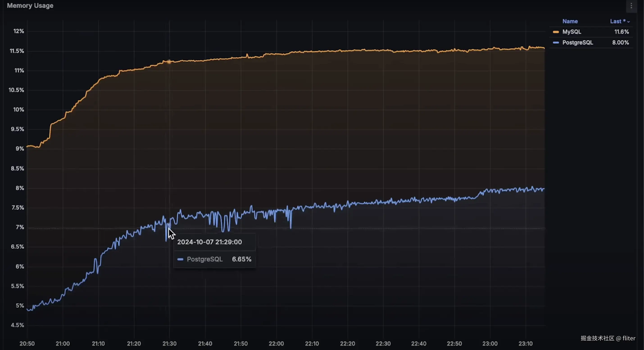Click MySQL's last value 11.6% in legend
Viewport: 644px width, 350px height.
(621, 32)
